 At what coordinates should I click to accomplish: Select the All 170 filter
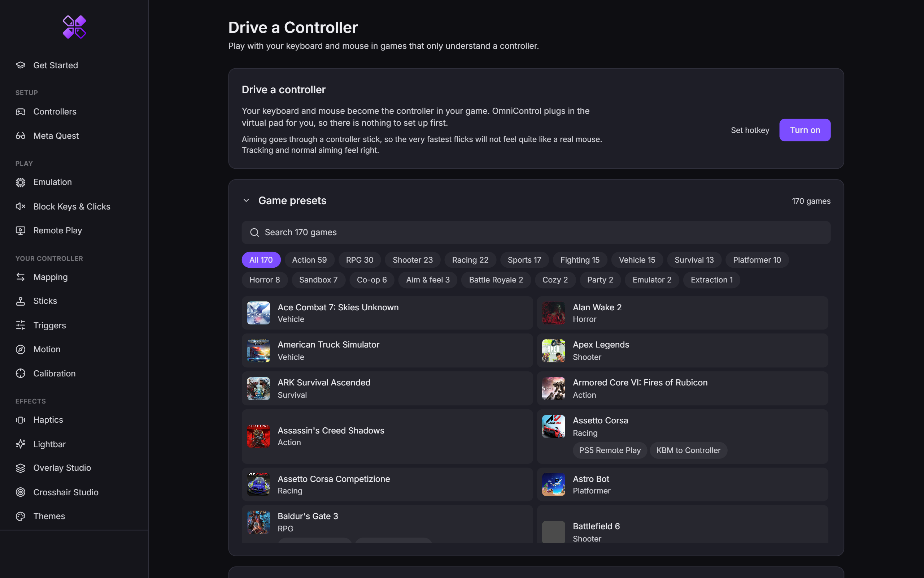click(261, 260)
